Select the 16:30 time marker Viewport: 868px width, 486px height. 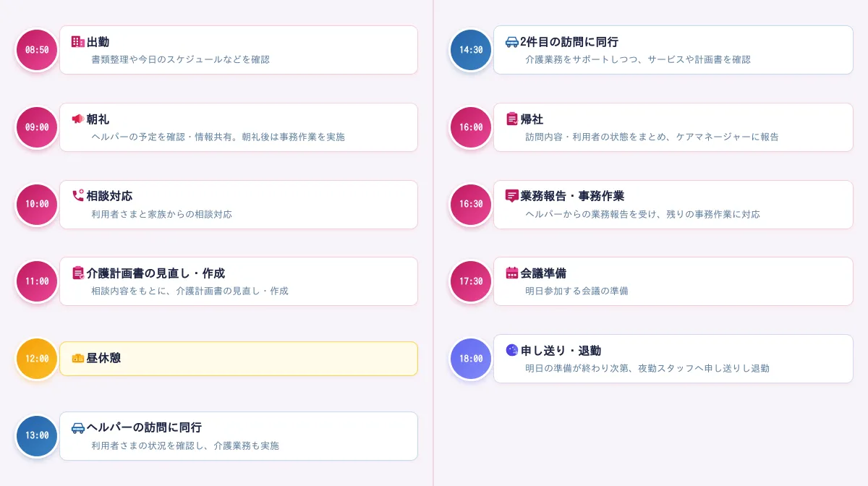click(471, 204)
